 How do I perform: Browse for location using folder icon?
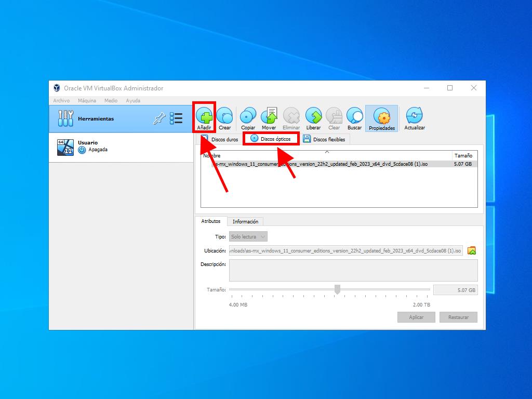tap(472, 250)
